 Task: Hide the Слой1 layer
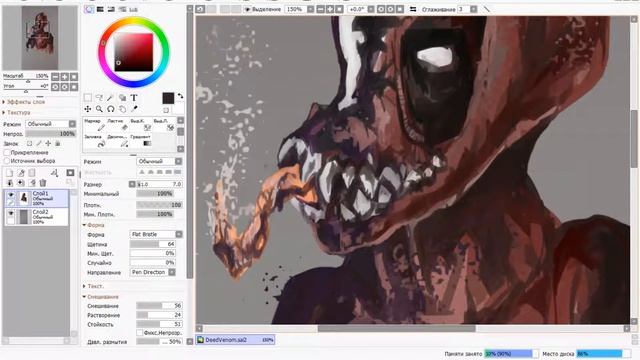[11, 195]
